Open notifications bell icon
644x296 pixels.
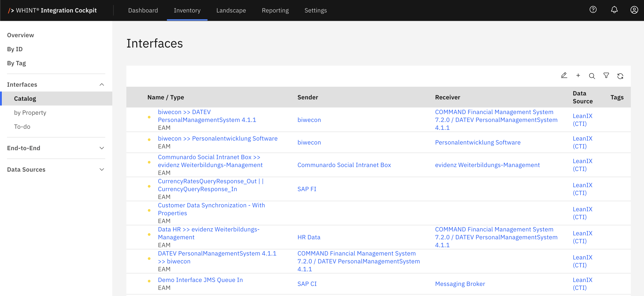point(614,10)
